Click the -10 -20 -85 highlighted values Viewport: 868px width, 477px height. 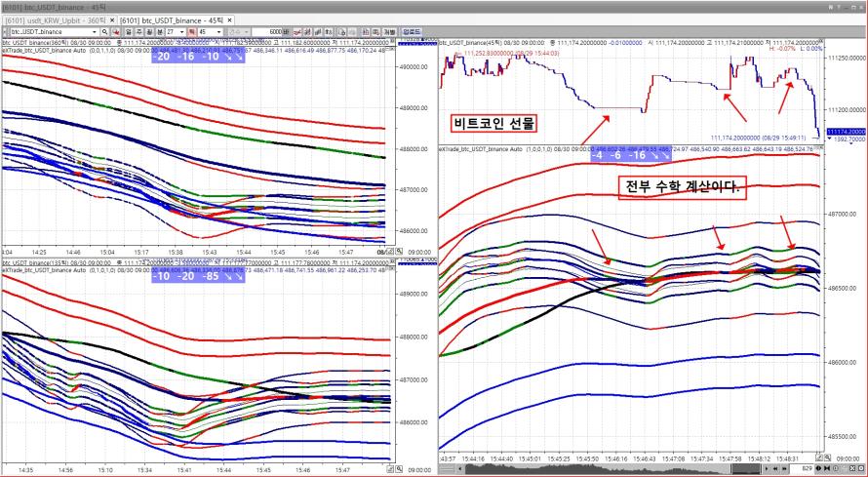pyautogui.click(x=198, y=276)
